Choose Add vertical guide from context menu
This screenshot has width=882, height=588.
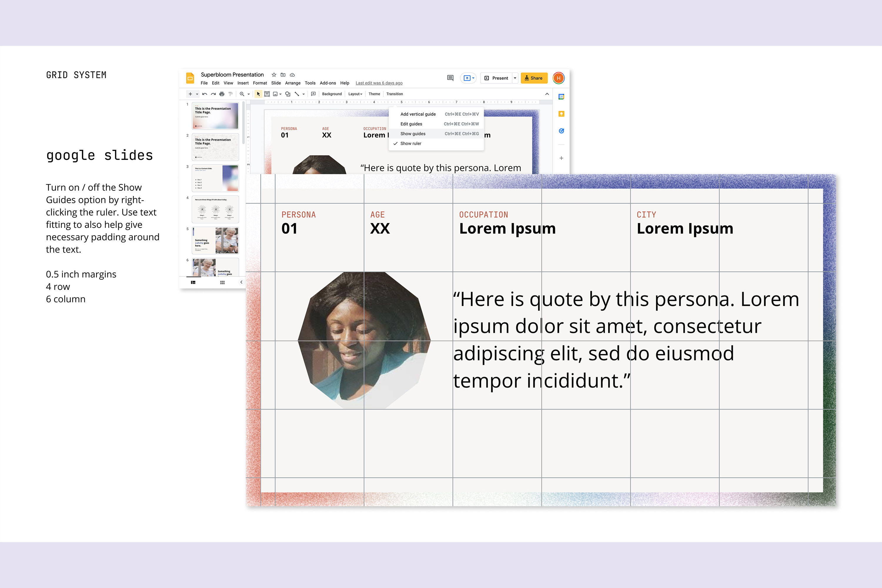tap(436, 114)
